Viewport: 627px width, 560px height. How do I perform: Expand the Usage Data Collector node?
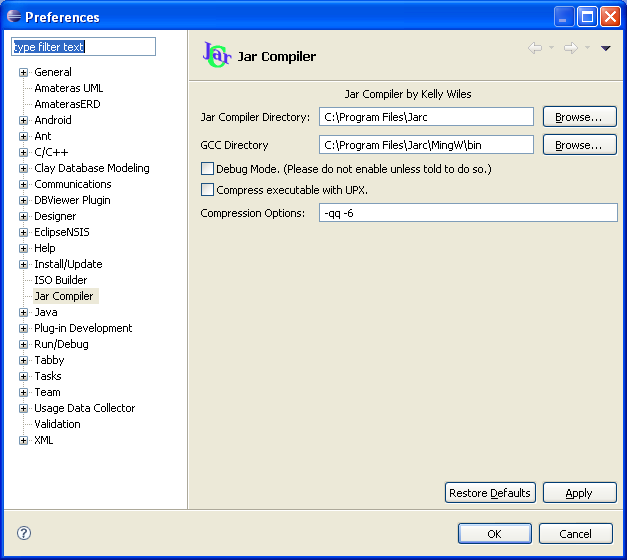(23, 408)
